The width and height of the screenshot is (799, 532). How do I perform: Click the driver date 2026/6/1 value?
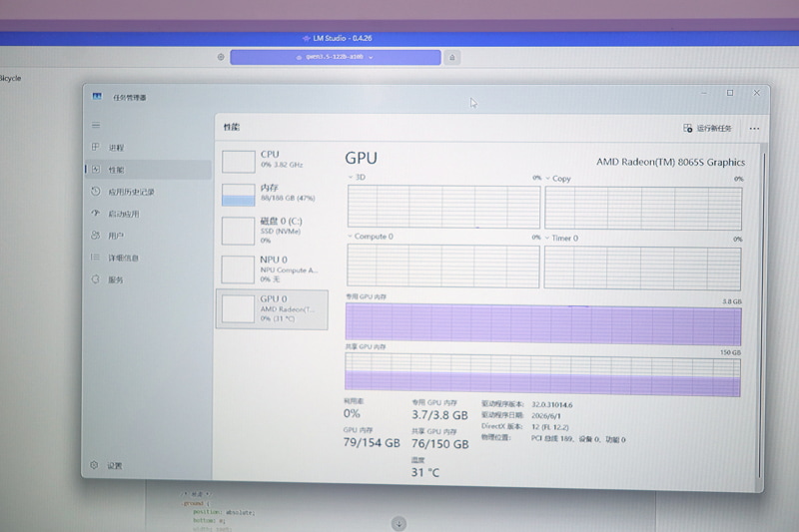coord(545,416)
